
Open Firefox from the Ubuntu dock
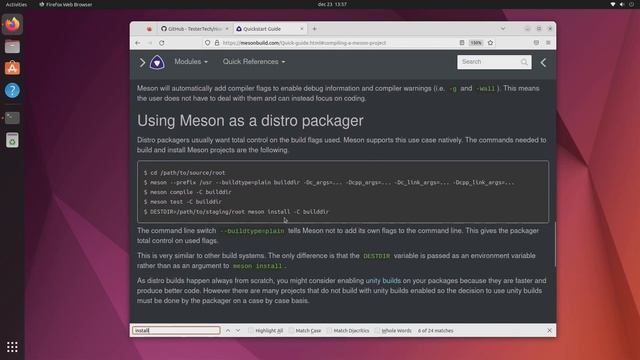click(x=12, y=24)
